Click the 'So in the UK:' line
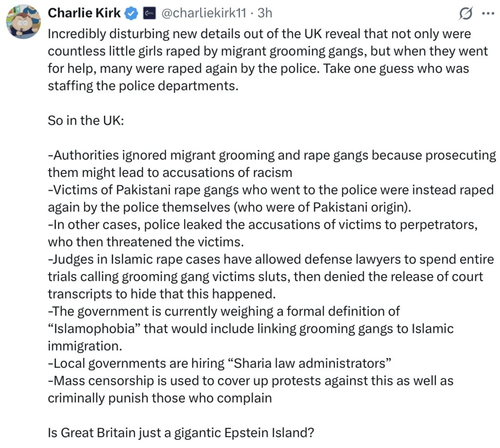Viewport: 500px width, 448px height. (x=86, y=121)
